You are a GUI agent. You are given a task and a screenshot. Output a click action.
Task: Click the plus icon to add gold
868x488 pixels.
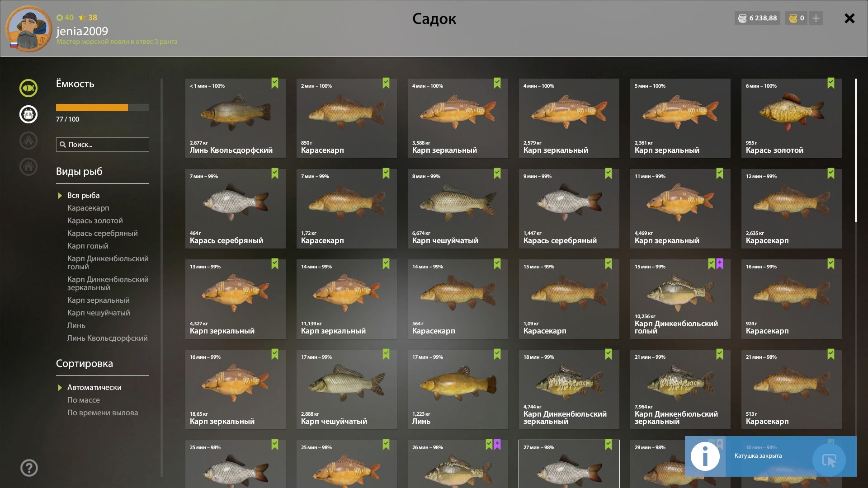coord(816,18)
